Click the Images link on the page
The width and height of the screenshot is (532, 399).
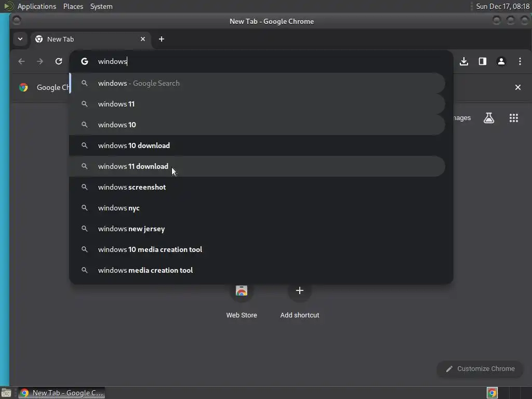tap(462, 118)
